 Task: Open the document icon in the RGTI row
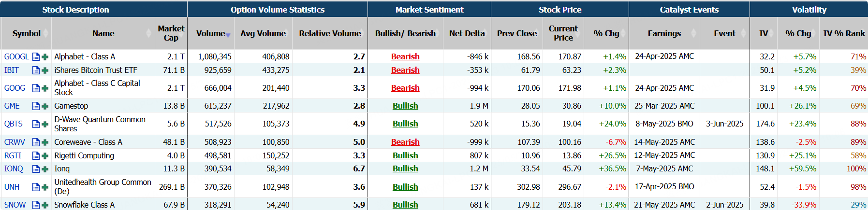36,156
